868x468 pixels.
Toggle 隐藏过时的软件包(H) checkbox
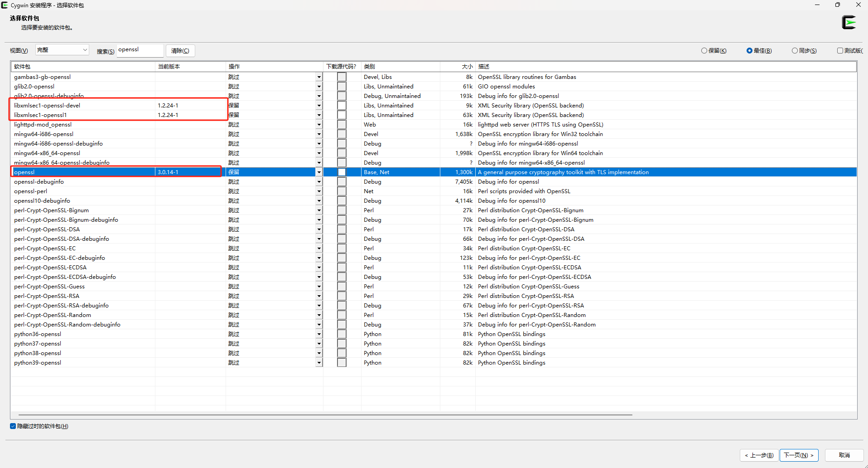(x=13, y=426)
